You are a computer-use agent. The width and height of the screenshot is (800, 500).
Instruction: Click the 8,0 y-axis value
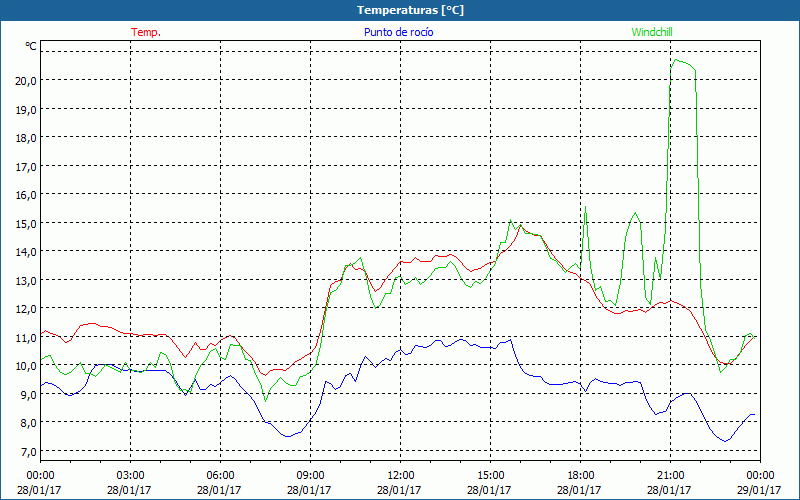(29, 422)
